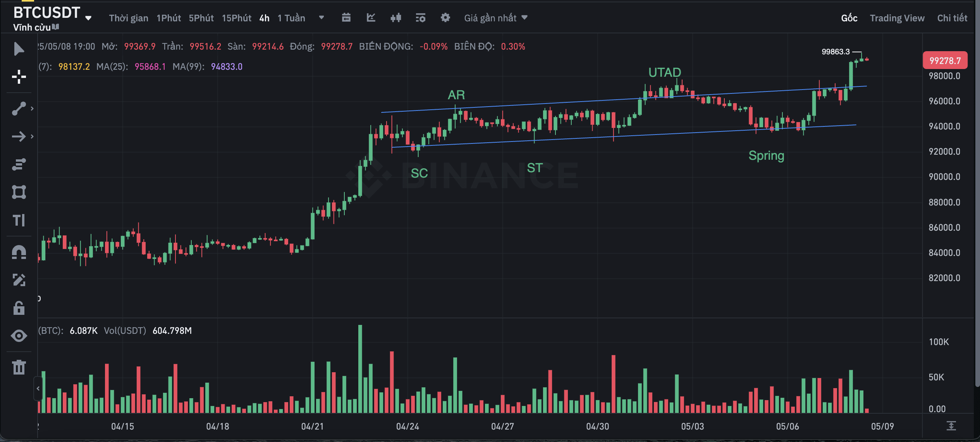Viewport: 980px width, 442px height.
Task: Switch to Trading View chart
Action: tap(897, 18)
